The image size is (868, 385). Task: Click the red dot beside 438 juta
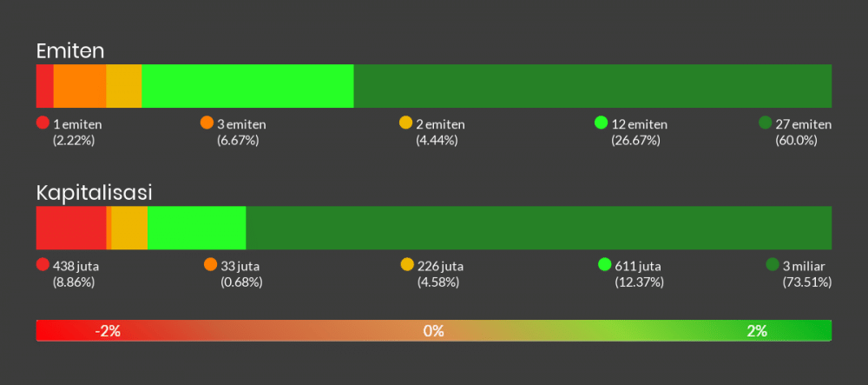(43, 264)
